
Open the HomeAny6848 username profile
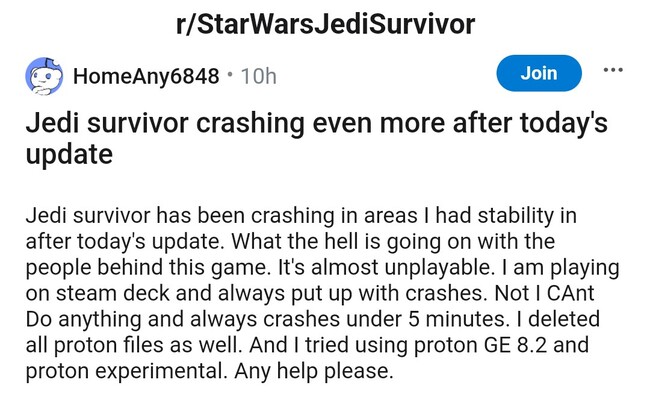coord(146,76)
